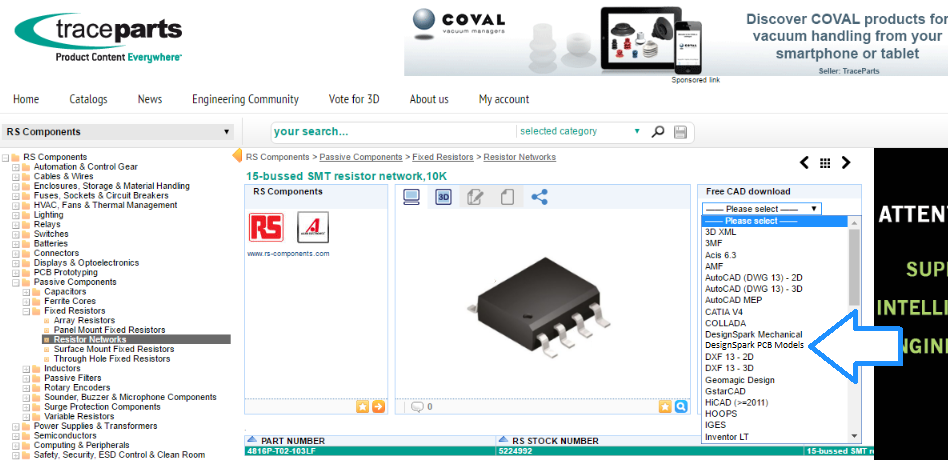Open the datasheet page icon
Viewport: 948px width, 474px height.
(x=507, y=197)
